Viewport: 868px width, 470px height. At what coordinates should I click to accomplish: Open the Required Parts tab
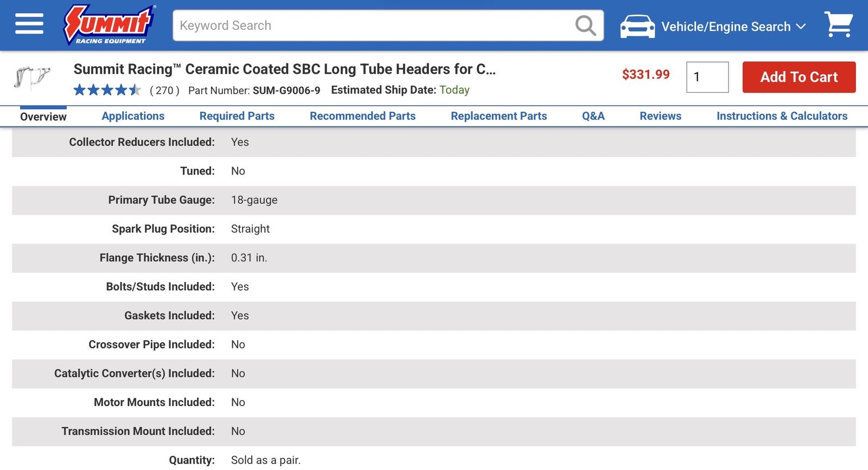[237, 116]
